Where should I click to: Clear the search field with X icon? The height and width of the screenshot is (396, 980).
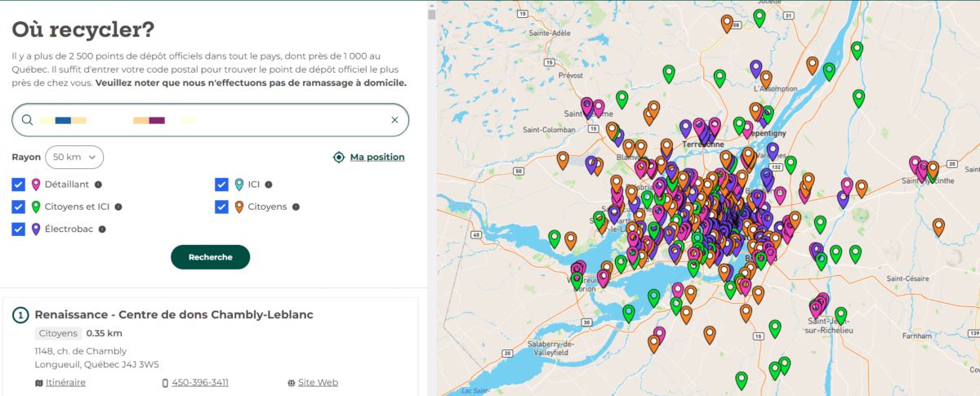click(x=394, y=120)
